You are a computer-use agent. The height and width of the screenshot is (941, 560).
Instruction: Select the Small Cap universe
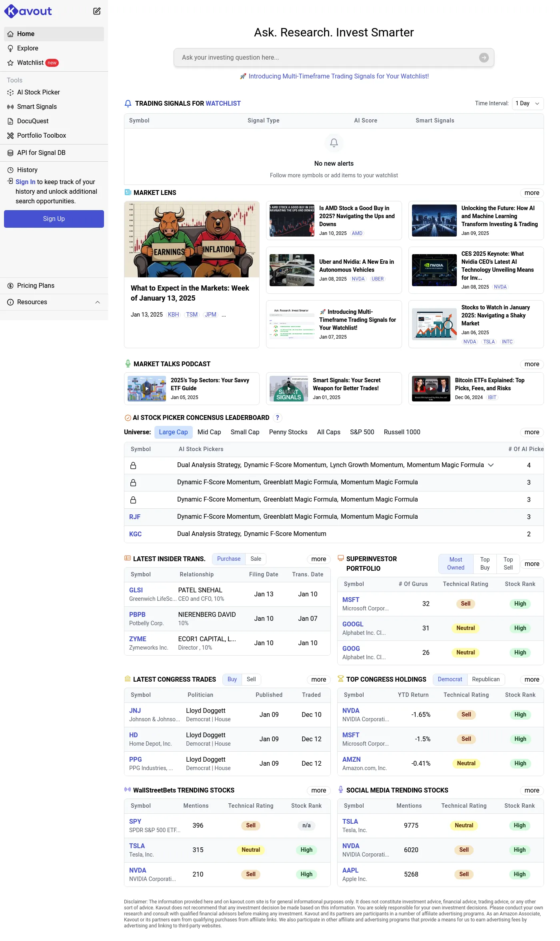[x=245, y=432]
